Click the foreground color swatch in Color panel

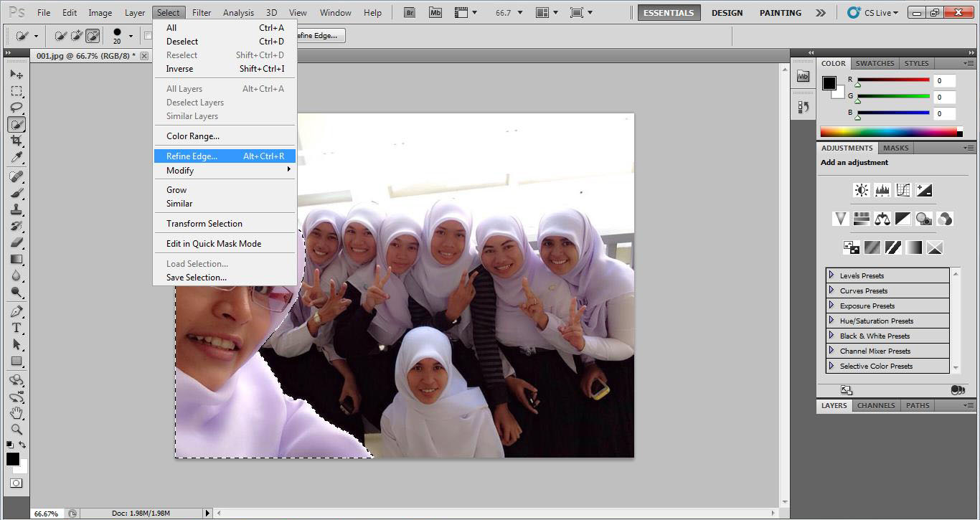829,82
